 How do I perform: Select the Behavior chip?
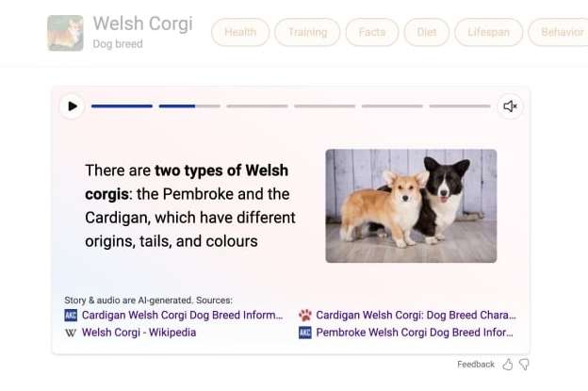[559, 32]
